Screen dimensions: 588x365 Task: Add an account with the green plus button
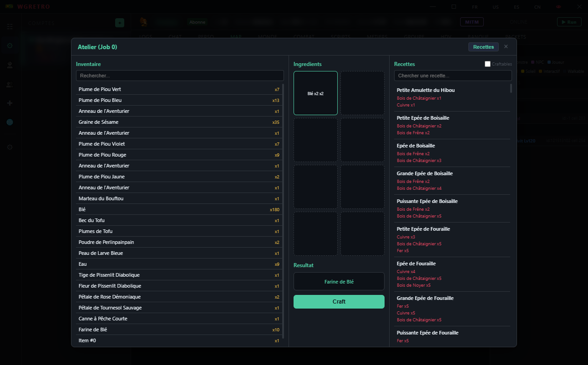[120, 22]
